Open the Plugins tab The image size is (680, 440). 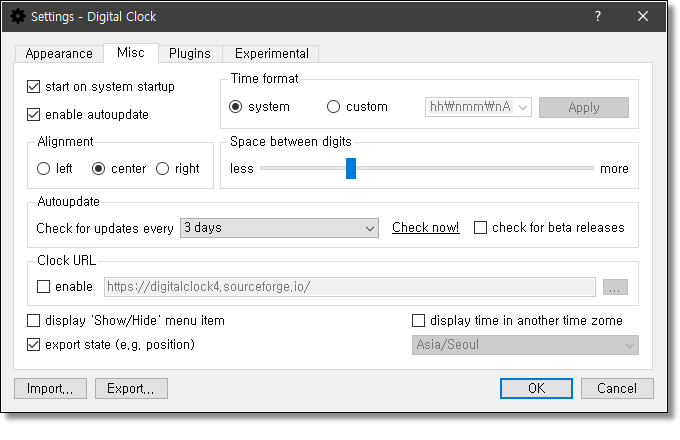[x=190, y=53]
